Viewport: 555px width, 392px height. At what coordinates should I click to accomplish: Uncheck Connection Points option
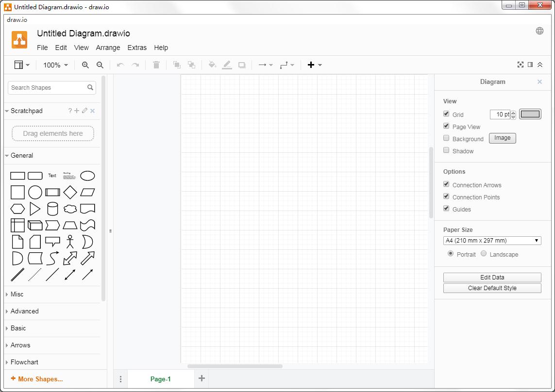[x=446, y=196]
